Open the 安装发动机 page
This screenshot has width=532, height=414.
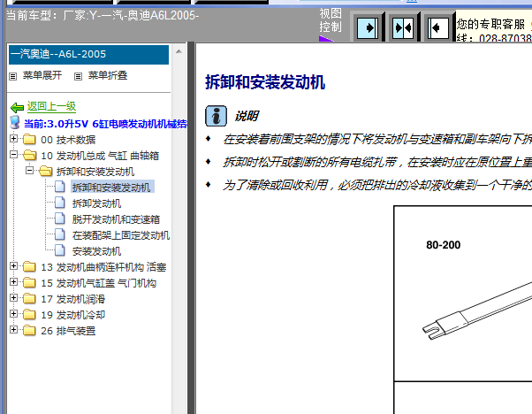click(96, 251)
